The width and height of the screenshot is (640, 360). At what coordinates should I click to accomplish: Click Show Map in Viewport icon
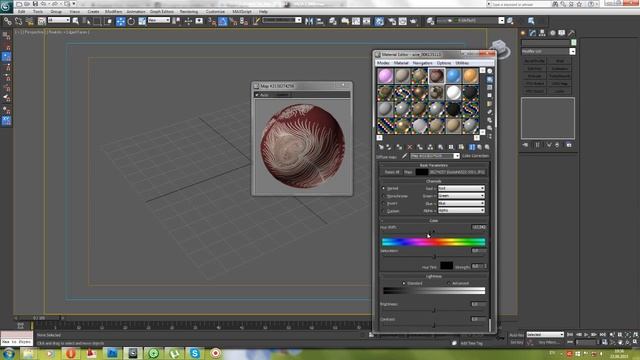462,147
